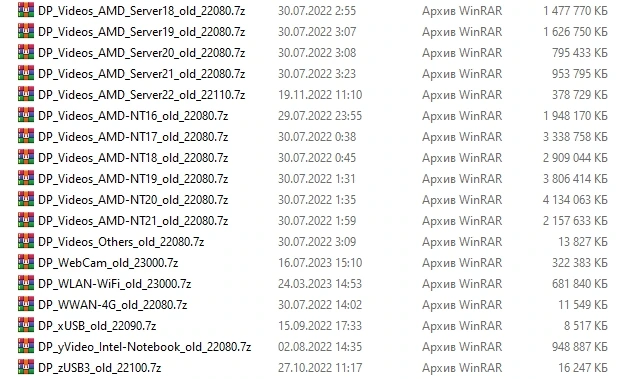Screen dimensions: 624x379
Task: Click the size value 8 517 КБ
Action: pos(586,326)
